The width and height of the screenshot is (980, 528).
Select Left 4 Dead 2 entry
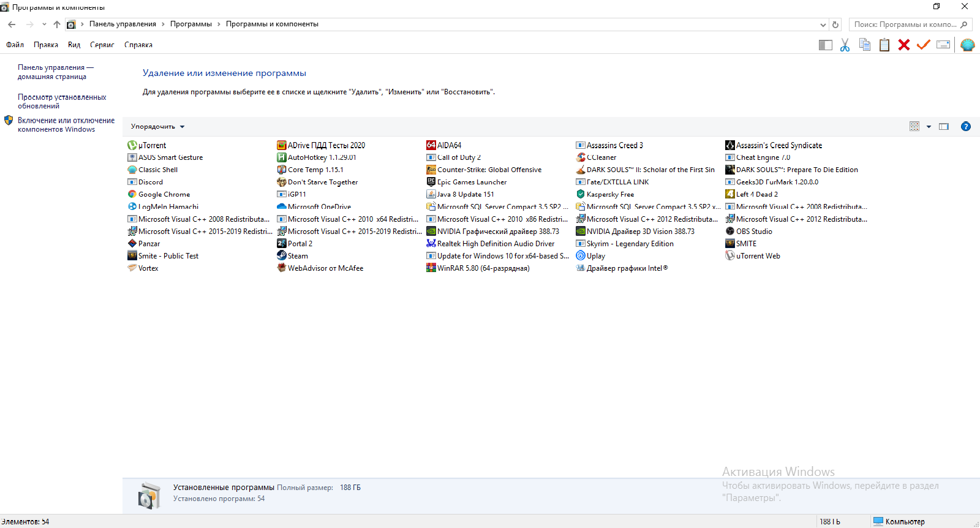(752, 194)
